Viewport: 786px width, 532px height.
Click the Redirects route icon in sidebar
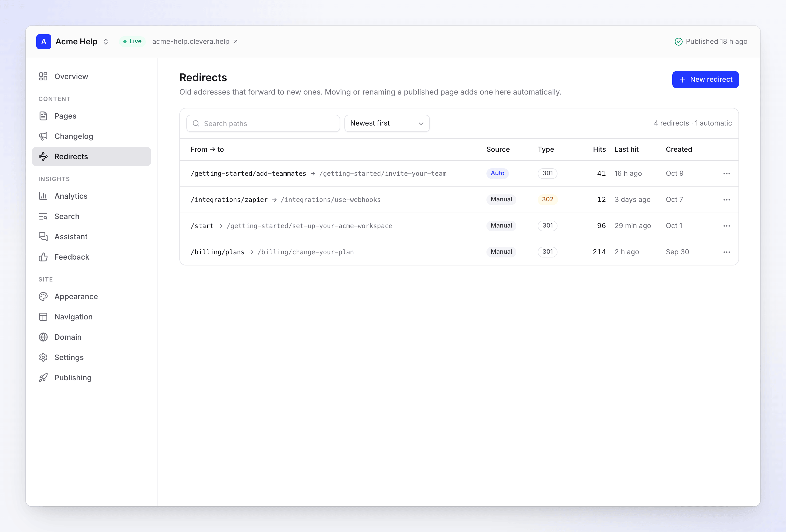click(x=43, y=156)
